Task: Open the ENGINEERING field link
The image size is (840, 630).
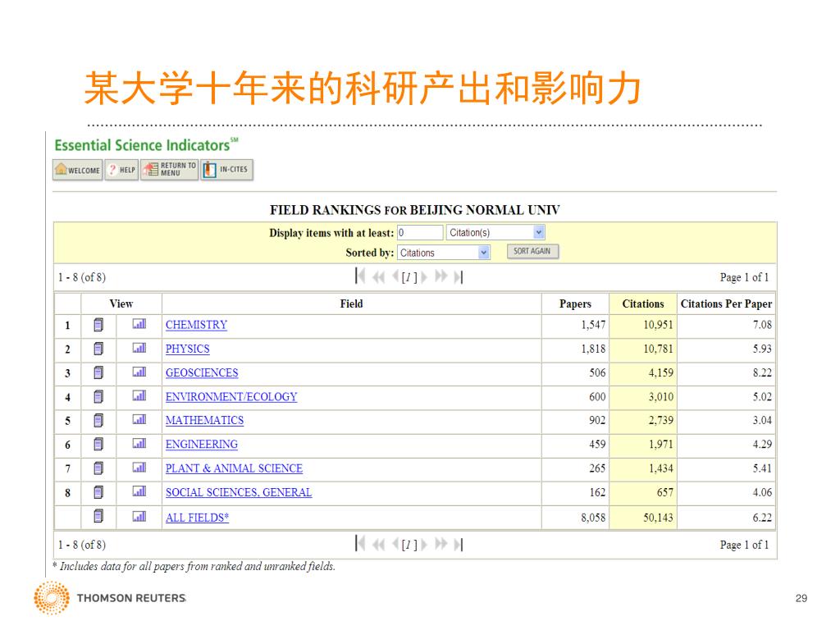Action: (x=202, y=444)
